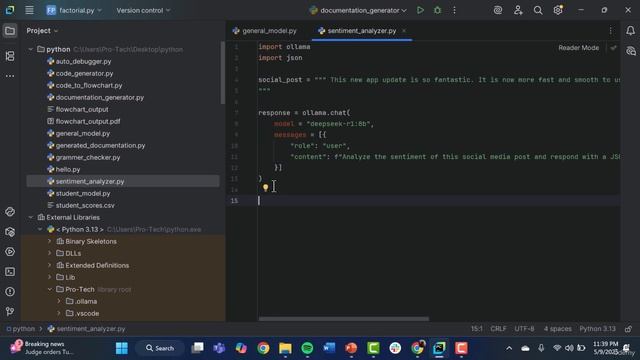
Task: Open Notifications bell
Action: pyautogui.click(x=631, y=31)
